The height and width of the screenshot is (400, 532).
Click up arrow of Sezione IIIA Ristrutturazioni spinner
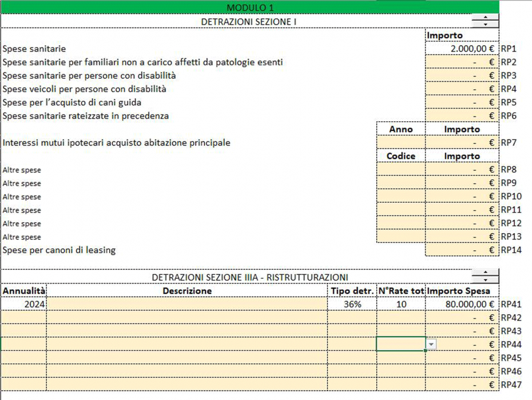click(485, 273)
